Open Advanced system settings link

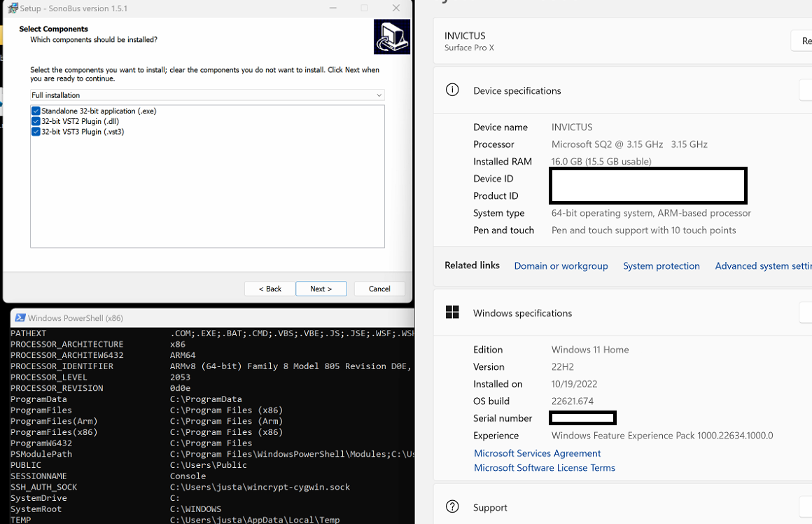pos(763,266)
